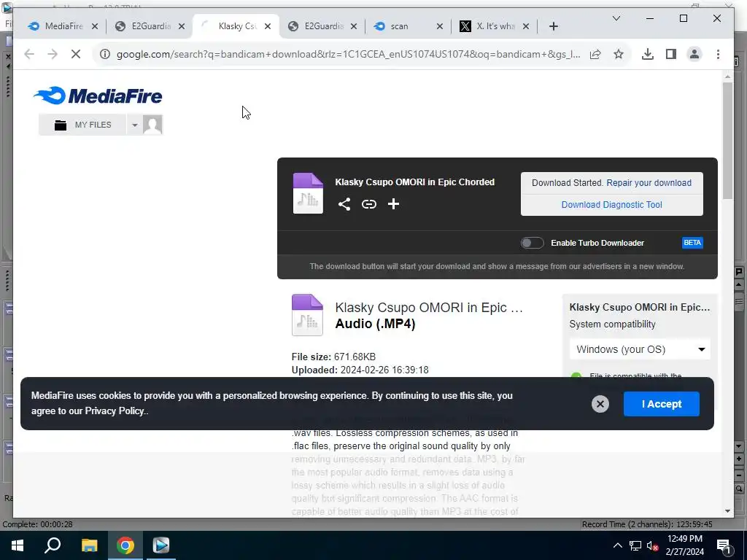
Task: Click the MediaFire logo
Action: coord(98,96)
